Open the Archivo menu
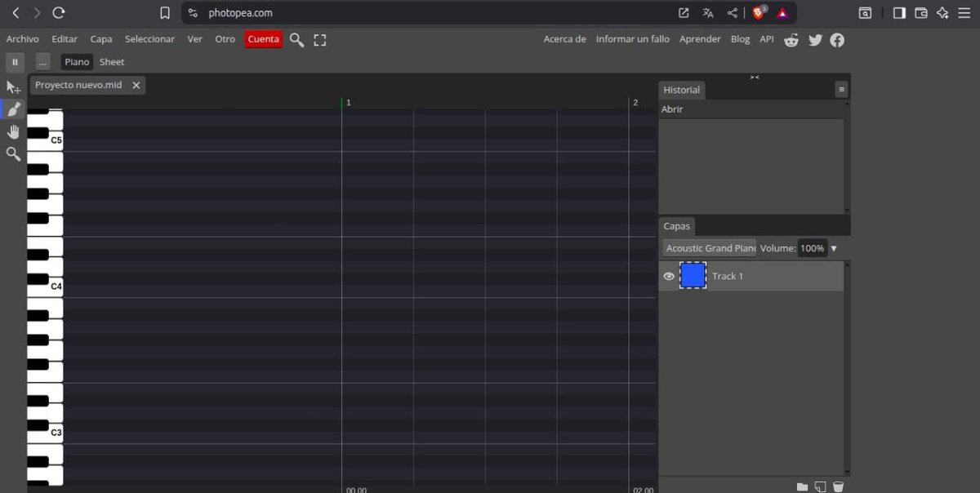The height and width of the screenshot is (493, 980). point(23,39)
